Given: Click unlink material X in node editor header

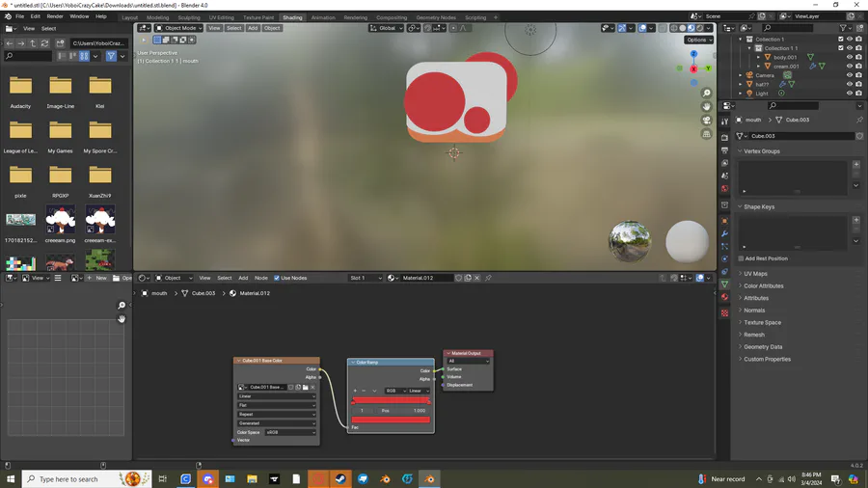Looking at the screenshot, I should click(x=476, y=278).
